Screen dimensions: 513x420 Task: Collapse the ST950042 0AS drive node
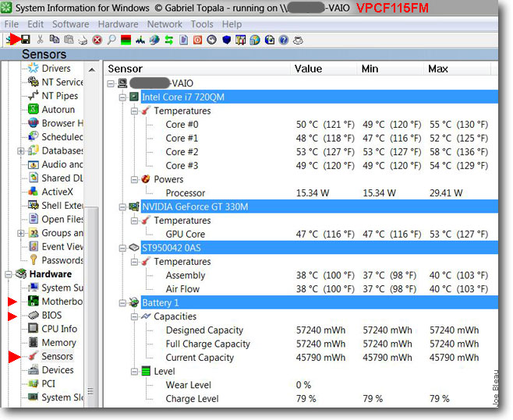coord(122,248)
